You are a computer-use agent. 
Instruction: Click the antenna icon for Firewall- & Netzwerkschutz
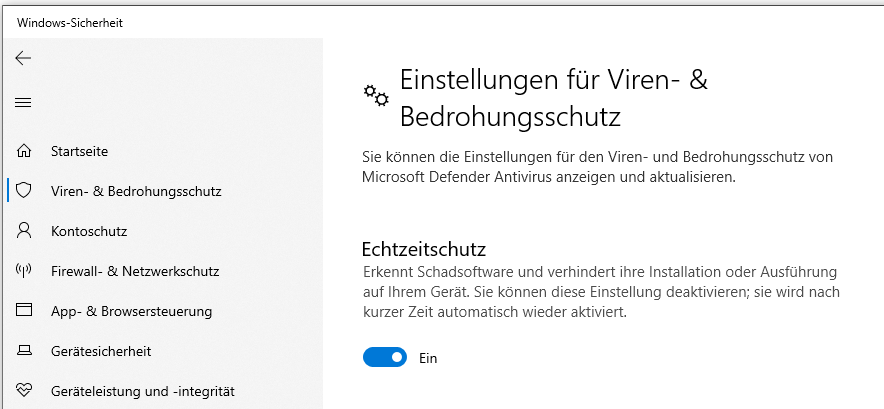tap(24, 271)
